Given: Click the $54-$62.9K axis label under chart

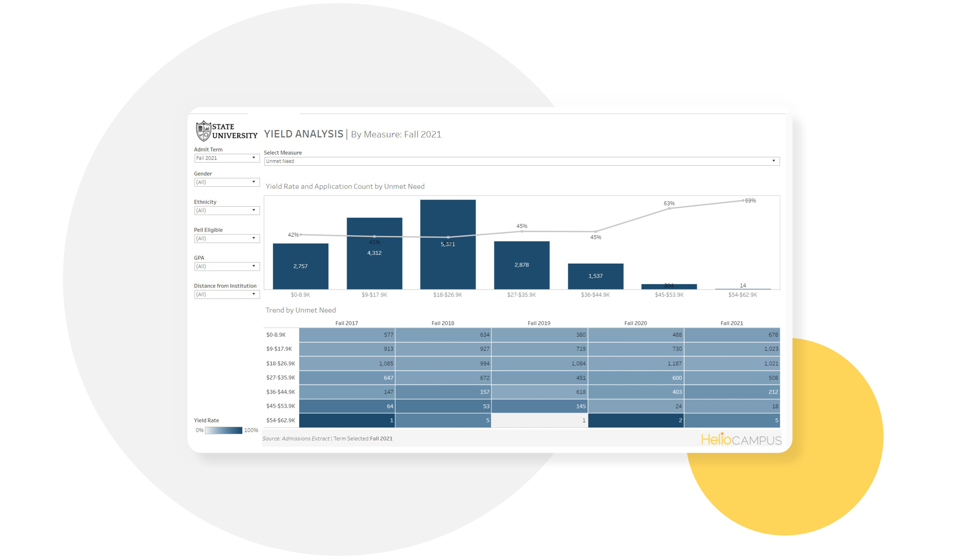Looking at the screenshot, I should coord(743,295).
